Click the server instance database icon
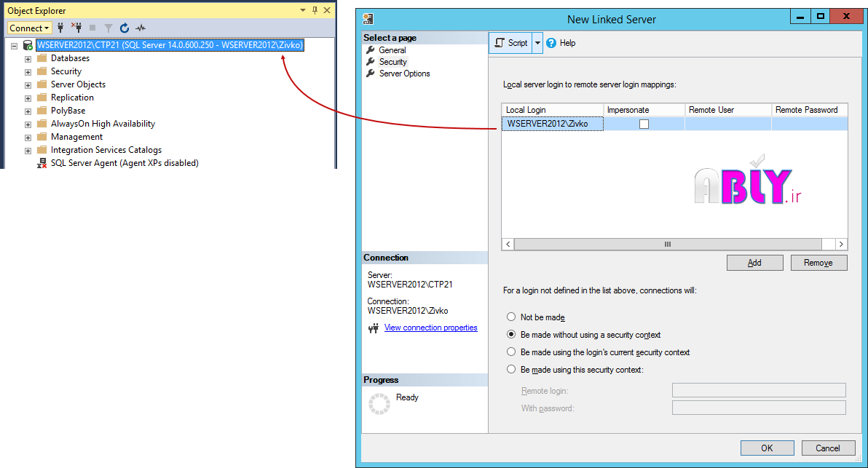This screenshot has width=868, height=468. (x=28, y=45)
